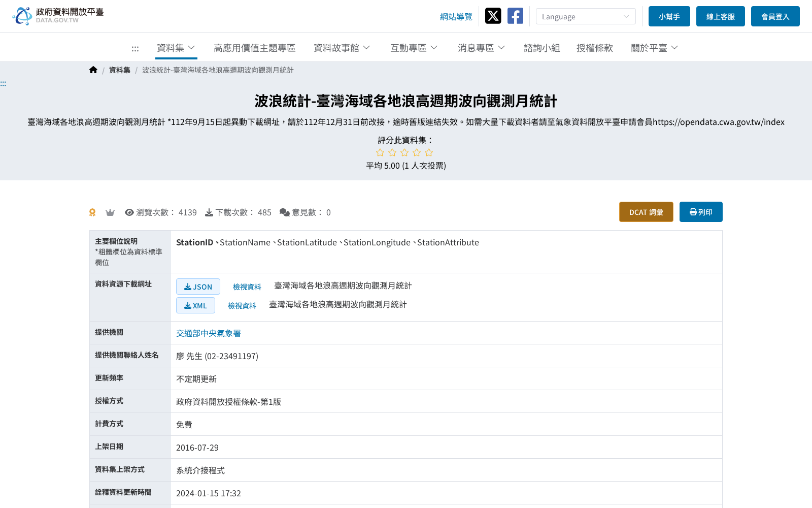This screenshot has height=508, width=812.
Task: Click the 上架日期 row label
Action: point(109,447)
